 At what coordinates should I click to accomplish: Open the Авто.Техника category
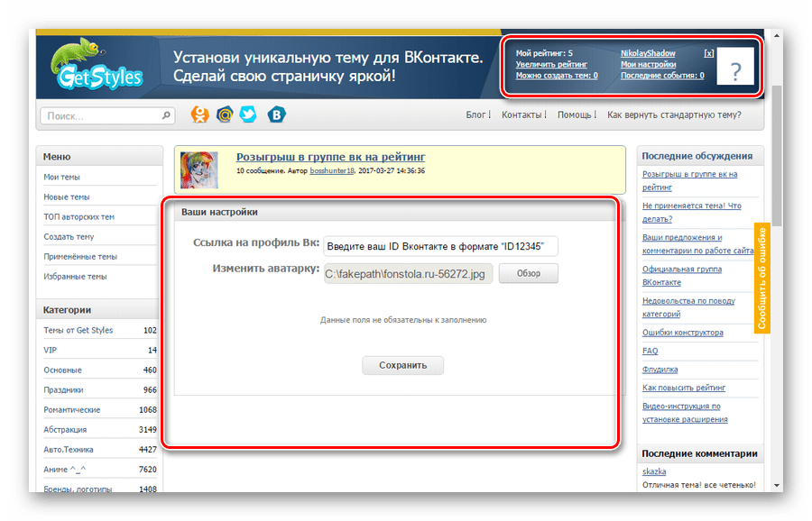[x=69, y=450]
